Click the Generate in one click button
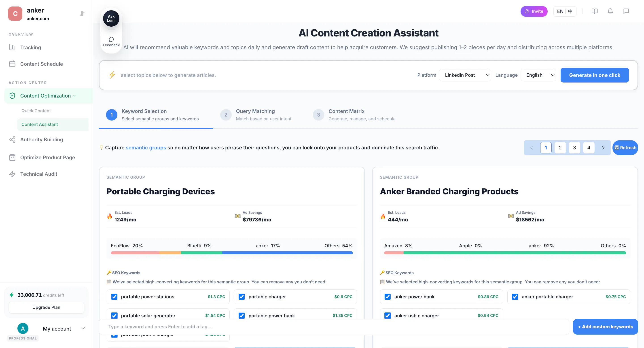The image size is (644, 348). (595, 75)
